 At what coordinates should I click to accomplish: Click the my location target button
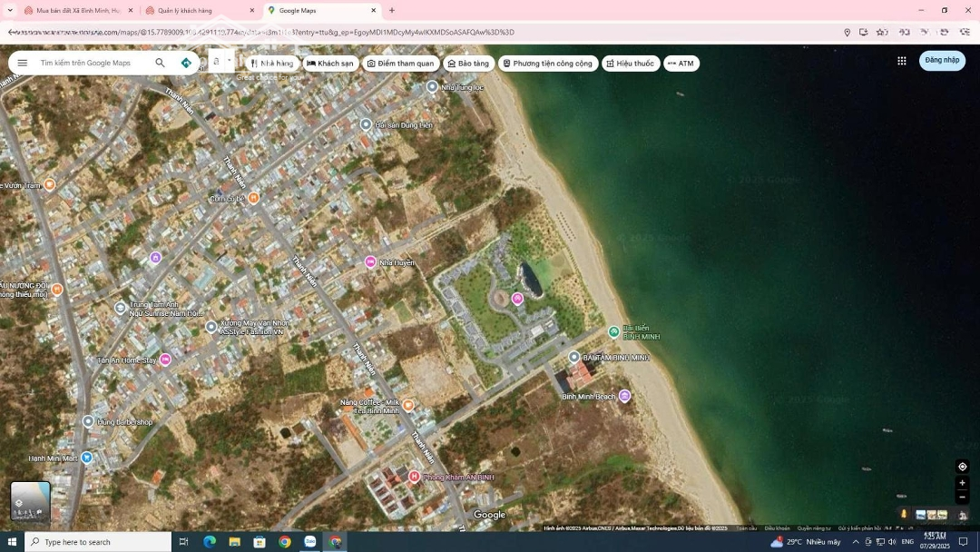pyautogui.click(x=962, y=467)
